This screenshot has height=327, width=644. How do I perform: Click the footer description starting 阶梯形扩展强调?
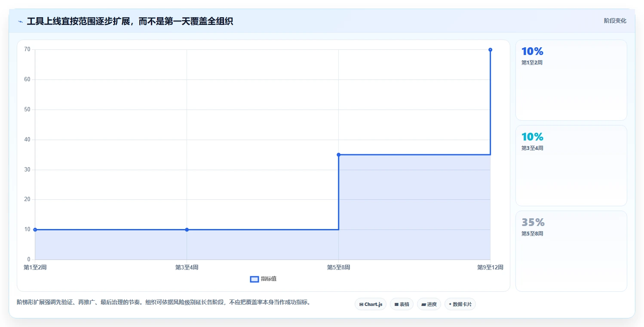[x=163, y=303]
